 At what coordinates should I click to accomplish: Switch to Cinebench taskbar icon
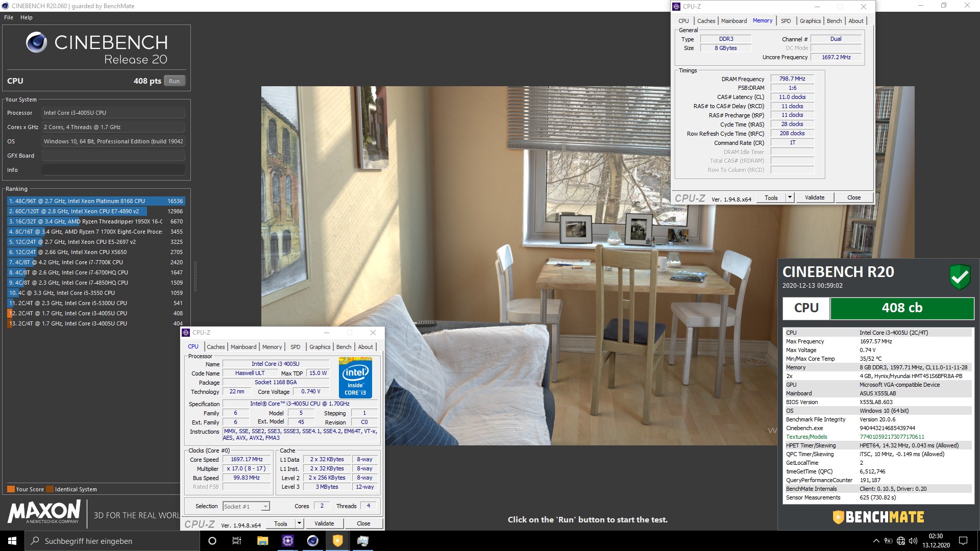click(x=312, y=541)
